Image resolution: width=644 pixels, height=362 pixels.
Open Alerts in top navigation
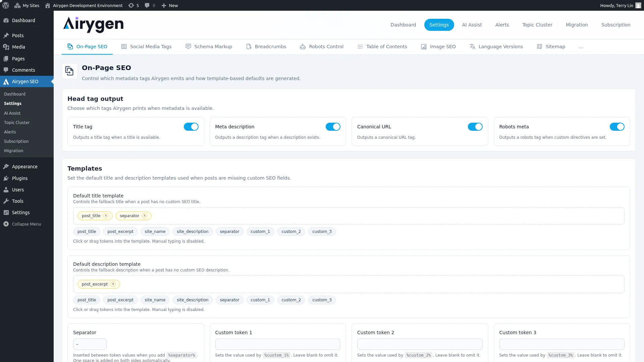click(x=502, y=25)
